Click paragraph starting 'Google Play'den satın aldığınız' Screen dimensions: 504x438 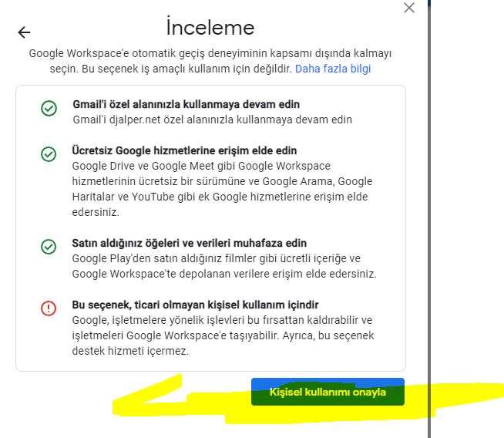click(x=224, y=266)
